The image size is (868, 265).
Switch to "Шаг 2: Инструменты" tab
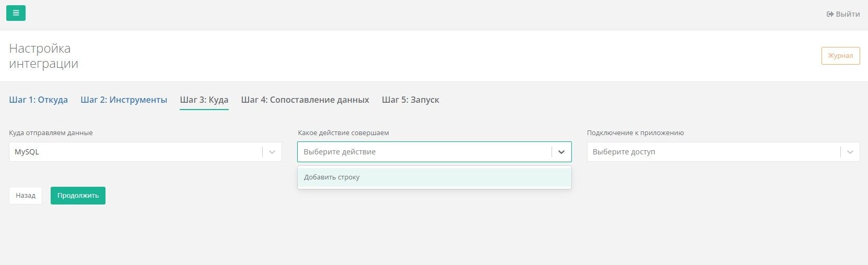pos(124,100)
